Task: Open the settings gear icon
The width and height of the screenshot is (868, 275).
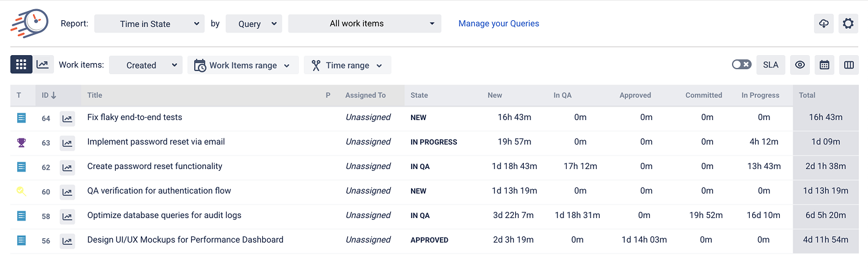Action: point(848,24)
